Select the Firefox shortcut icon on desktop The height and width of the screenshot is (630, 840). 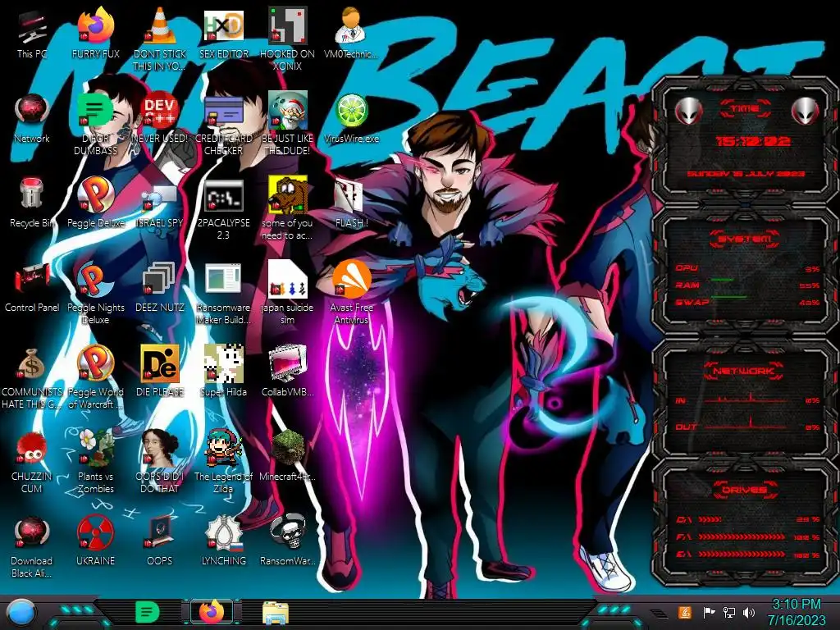(x=96, y=25)
